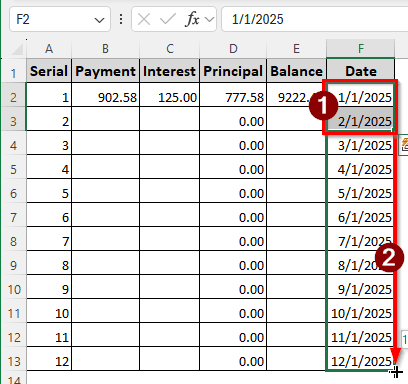Select the 3/1/2025 date cell
This screenshot has width=408, height=384.
point(361,143)
